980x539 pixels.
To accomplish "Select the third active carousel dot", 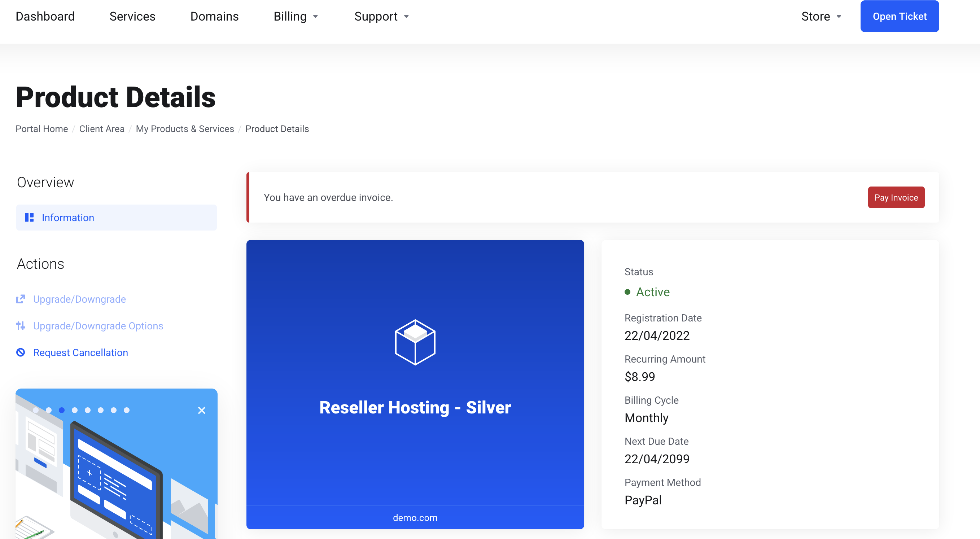I will pyautogui.click(x=62, y=410).
